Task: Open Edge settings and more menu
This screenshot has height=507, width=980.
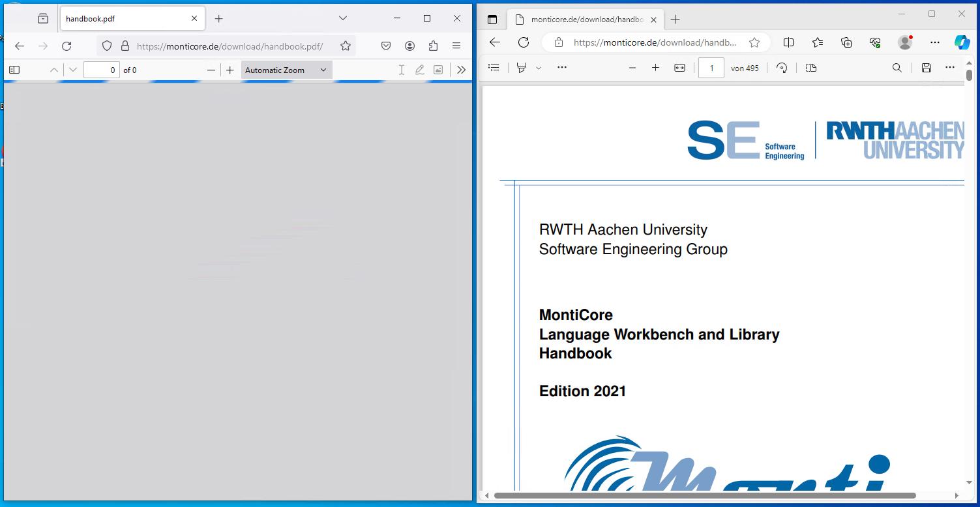Action: [934, 42]
